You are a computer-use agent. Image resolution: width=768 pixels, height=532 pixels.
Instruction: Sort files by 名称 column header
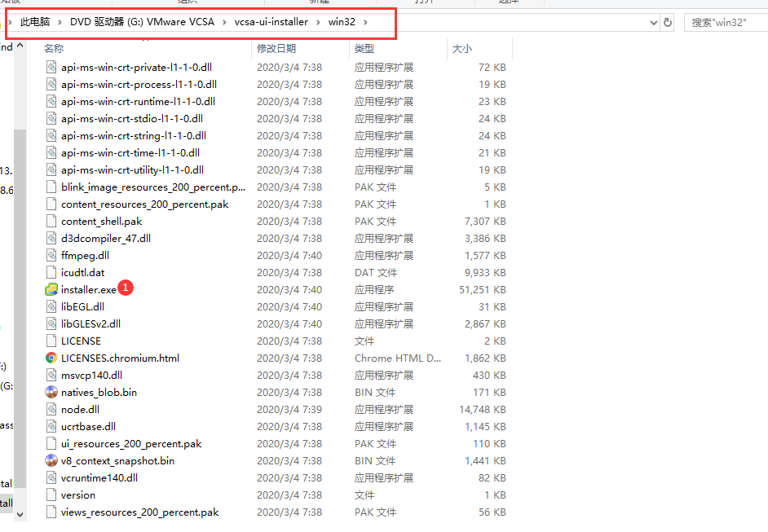54,49
